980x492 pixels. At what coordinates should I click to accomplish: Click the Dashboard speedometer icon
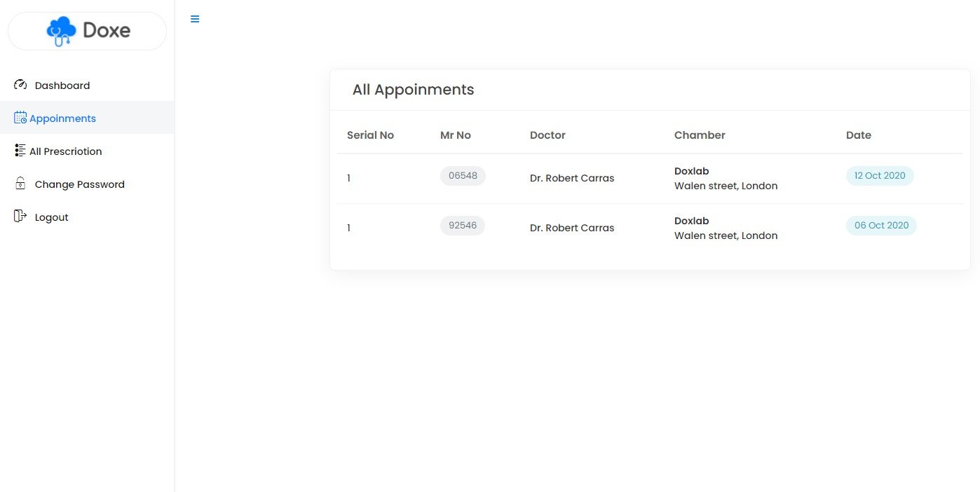click(x=20, y=85)
